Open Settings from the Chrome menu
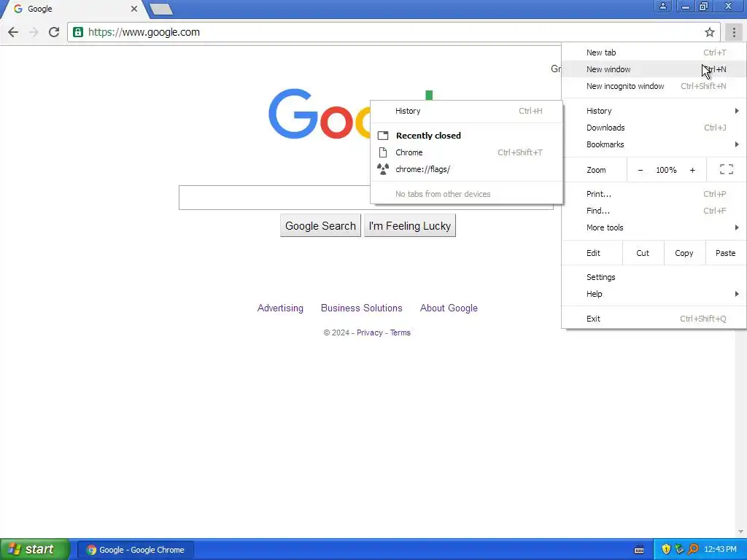747x560 pixels. 654,277
